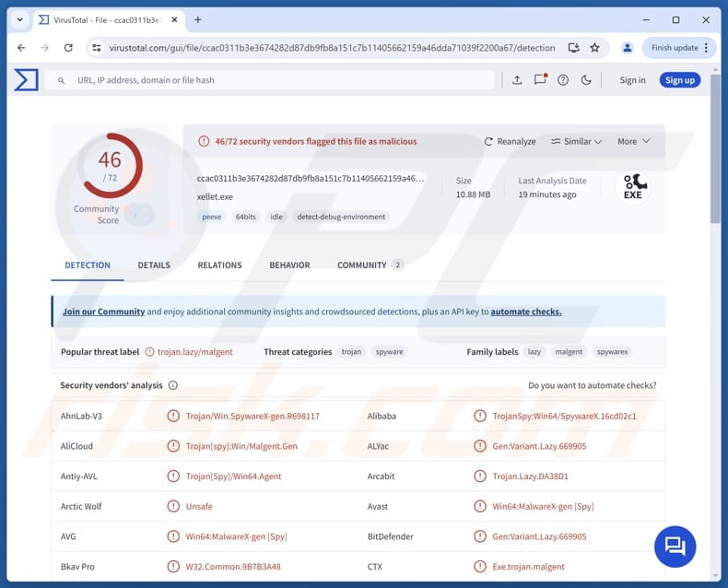
Task: Click the Join our Community link
Action: click(x=103, y=312)
